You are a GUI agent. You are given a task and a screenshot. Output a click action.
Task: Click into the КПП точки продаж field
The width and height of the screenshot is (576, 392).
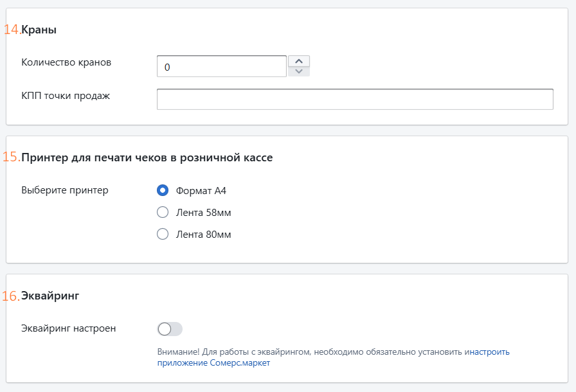pos(355,99)
